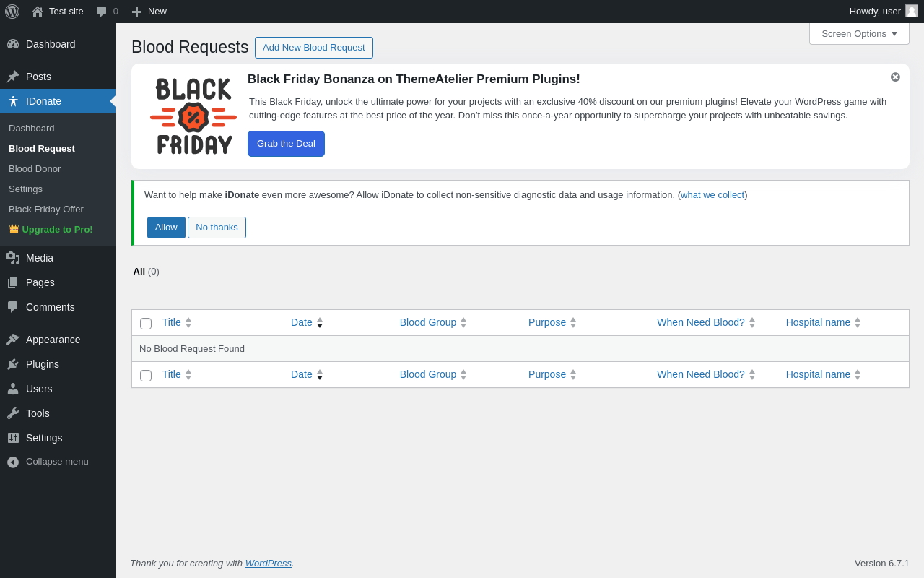
Task: Sort by Date in footer row
Action: pyautogui.click(x=307, y=374)
